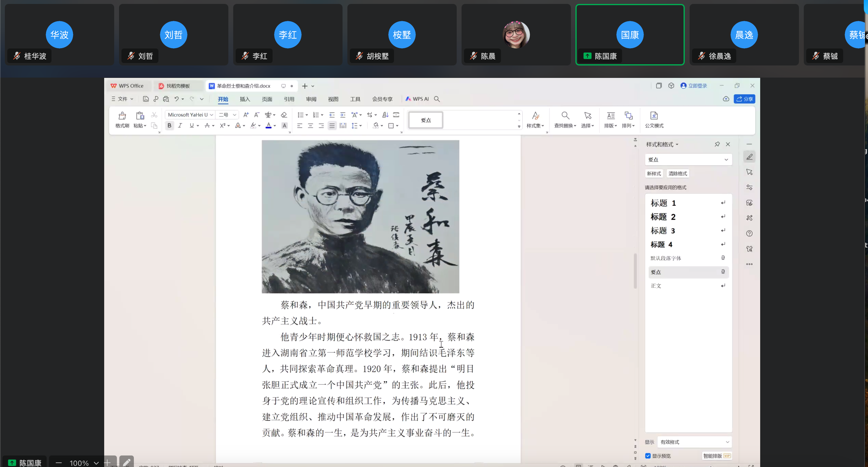The height and width of the screenshot is (467, 868).
Task: Apply the 标题 1 style
Action: pyautogui.click(x=688, y=203)
